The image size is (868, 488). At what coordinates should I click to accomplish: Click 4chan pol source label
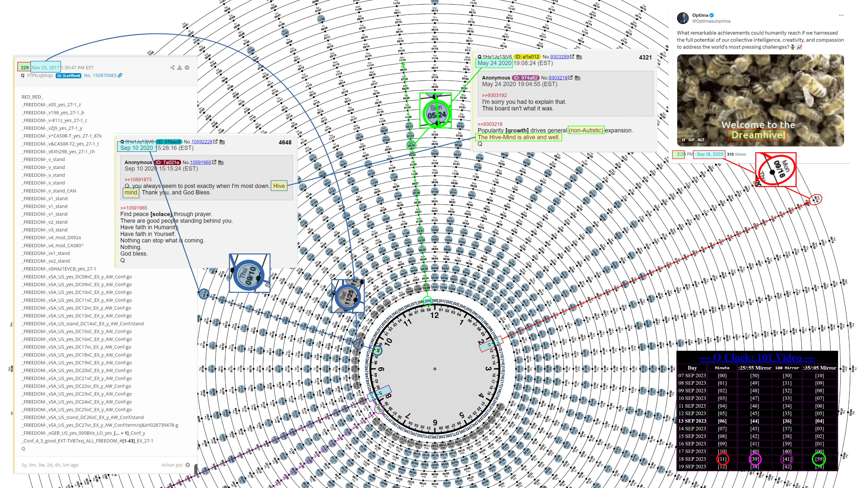coord(172,465)
